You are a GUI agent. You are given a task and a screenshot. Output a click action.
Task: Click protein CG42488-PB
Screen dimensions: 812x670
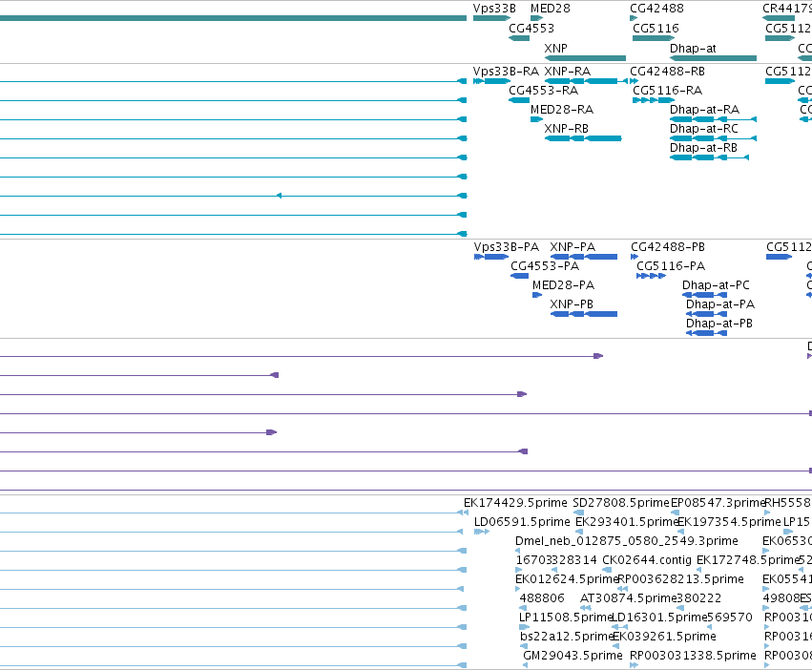pyautogui.click(x=668, y=246)
